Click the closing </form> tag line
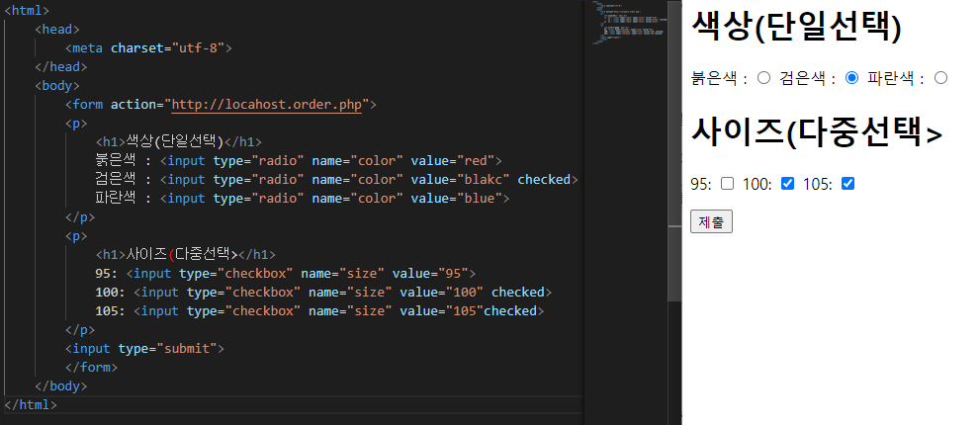Image resolution: width=980 pixels, height=425 pixels. [91, 367]
